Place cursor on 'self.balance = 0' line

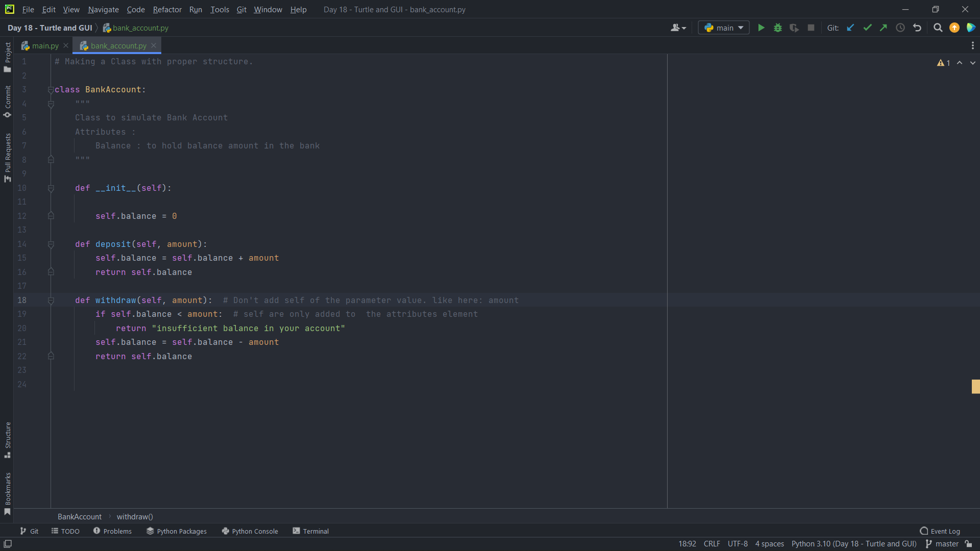pyautogui.click(x=136, y=216)
